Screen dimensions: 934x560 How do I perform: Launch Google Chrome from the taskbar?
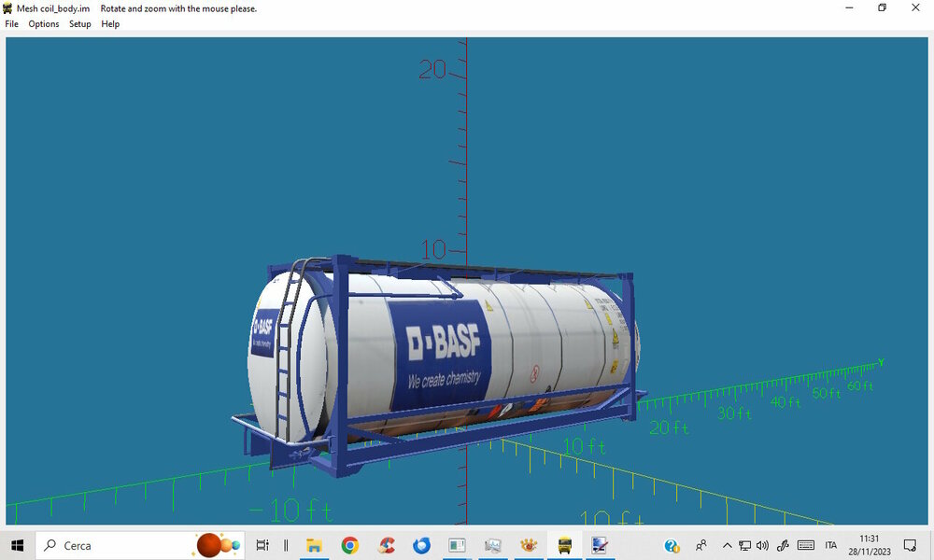click(349, 545)
